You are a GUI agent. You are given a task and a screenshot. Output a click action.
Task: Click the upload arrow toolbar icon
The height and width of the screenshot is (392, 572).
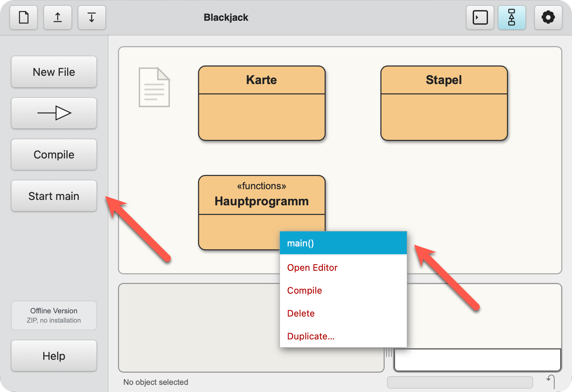tap(58, 17)
